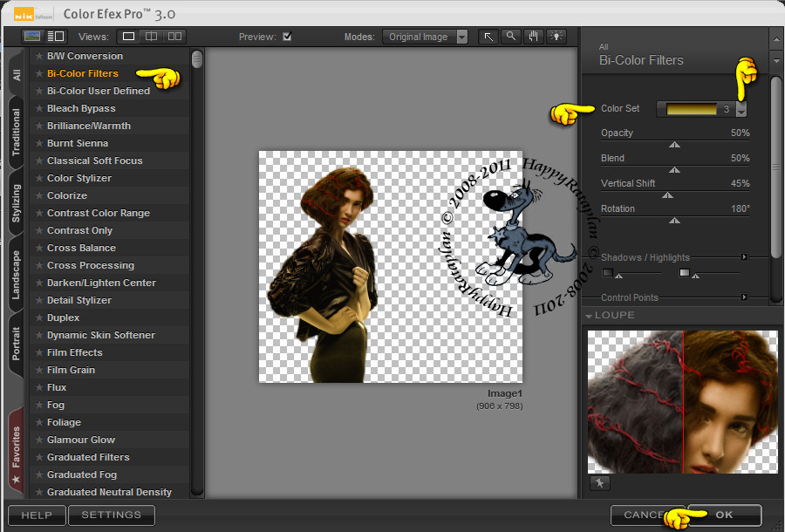The height and width of the screenshot is (532, 785).
Task: Show image thumbnail filter list mode
Action: pyautogui.click(x=32, y=37)
